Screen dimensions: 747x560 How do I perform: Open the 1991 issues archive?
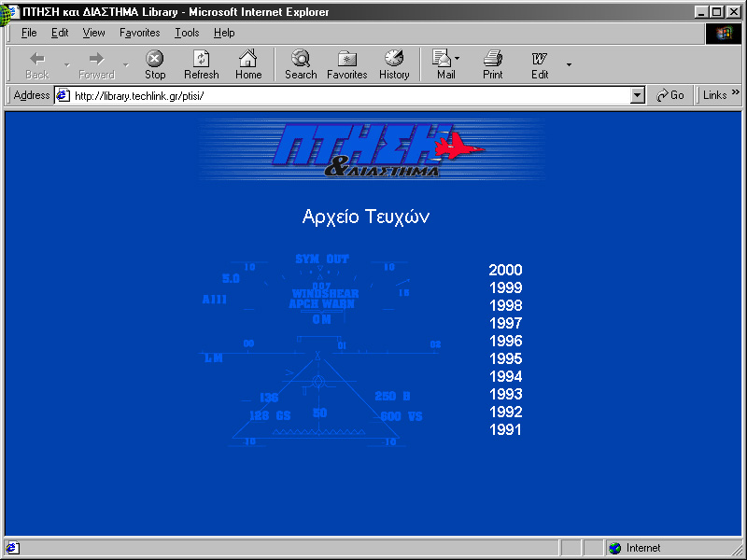505,430
